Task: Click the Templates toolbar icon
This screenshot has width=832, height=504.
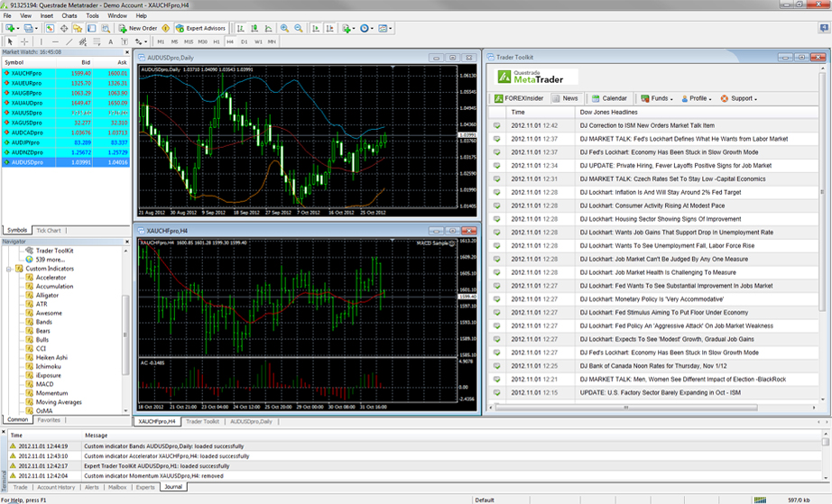Action: (x=383, y=28)
